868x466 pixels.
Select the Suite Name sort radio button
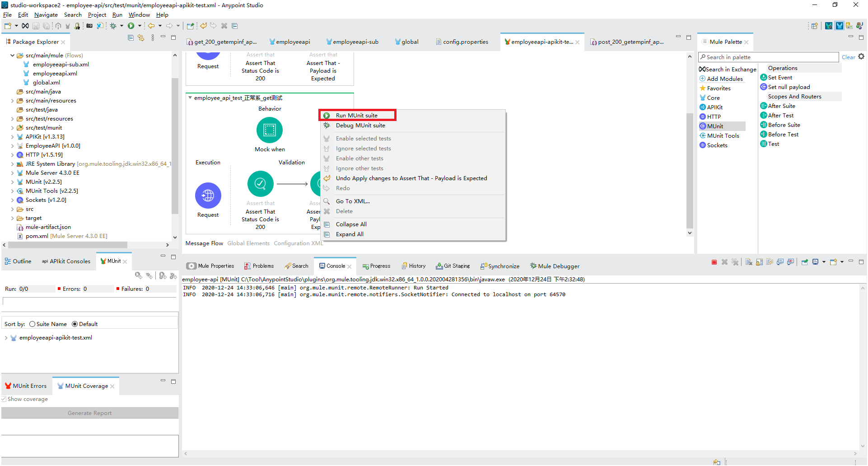[x=32, y=324]
